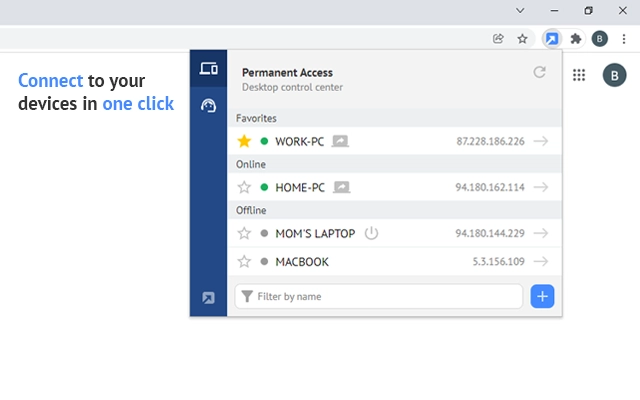Viewport: 640px width, 400px height.
Task: Click remote access icon beside WORK-PC
Action: [341, 141]
